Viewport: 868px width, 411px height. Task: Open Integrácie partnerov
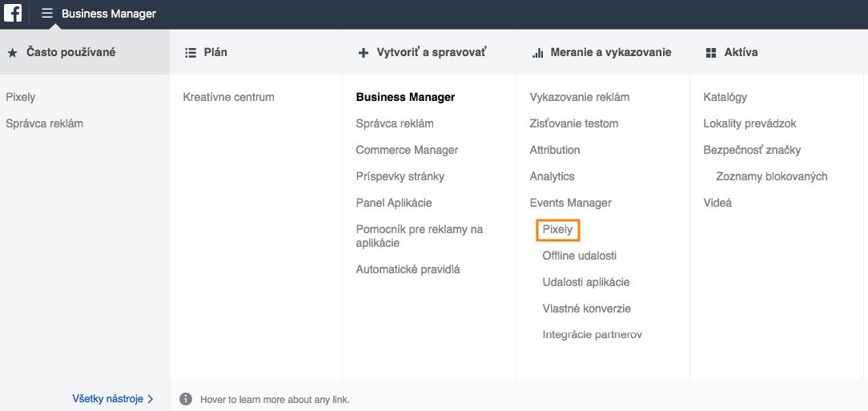pos(592,335)
